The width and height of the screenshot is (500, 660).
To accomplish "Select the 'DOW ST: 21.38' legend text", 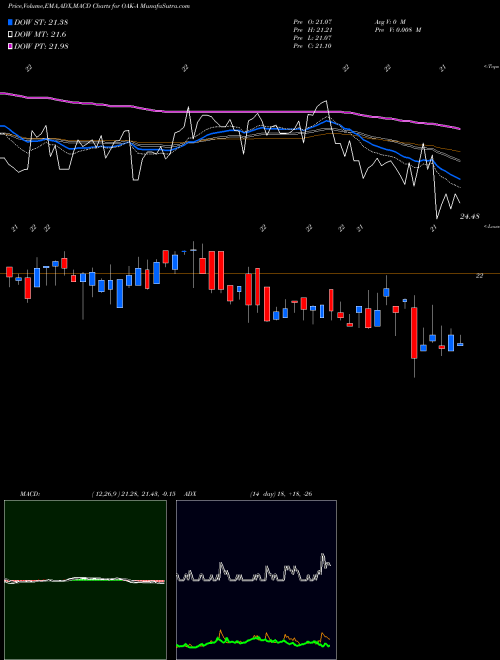I will pyautogui.click(x=41, y=22).
